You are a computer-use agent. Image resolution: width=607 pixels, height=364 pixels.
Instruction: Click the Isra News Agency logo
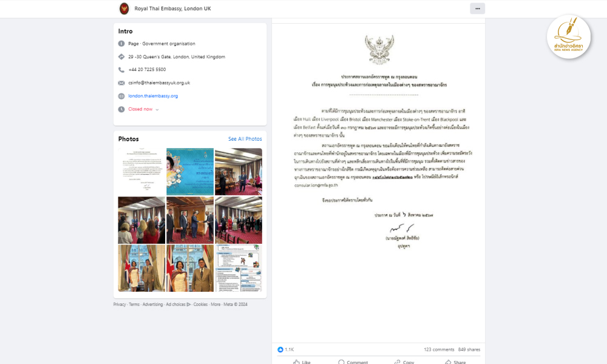[x=569, y=37]
